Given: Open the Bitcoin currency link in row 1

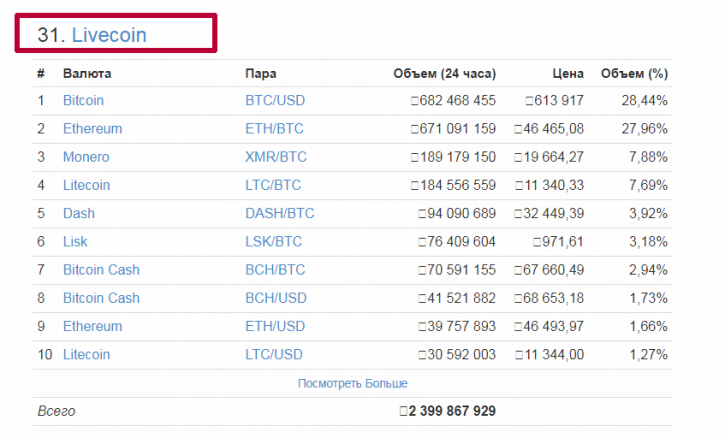Looking at the screenshot, I should [x=83, y=100].
